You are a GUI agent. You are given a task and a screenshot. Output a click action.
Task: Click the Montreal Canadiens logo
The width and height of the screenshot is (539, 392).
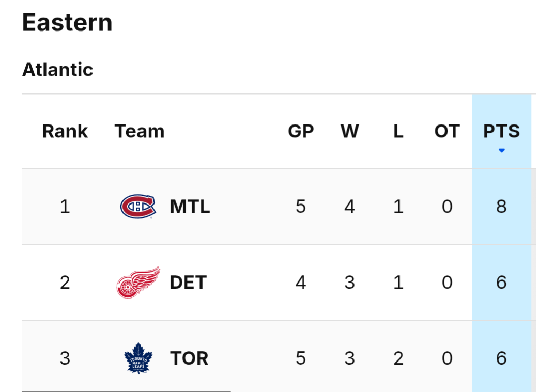tap(137, 207)
